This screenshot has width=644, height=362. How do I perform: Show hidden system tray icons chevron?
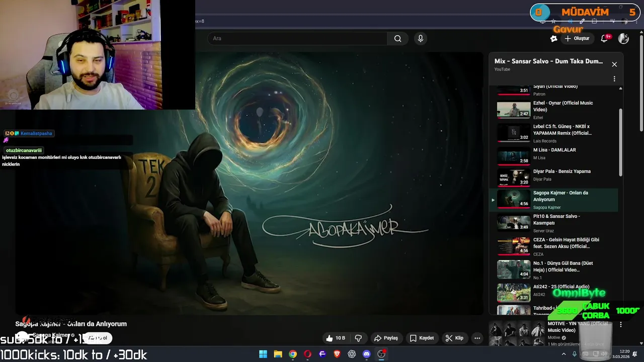[565, 354]
